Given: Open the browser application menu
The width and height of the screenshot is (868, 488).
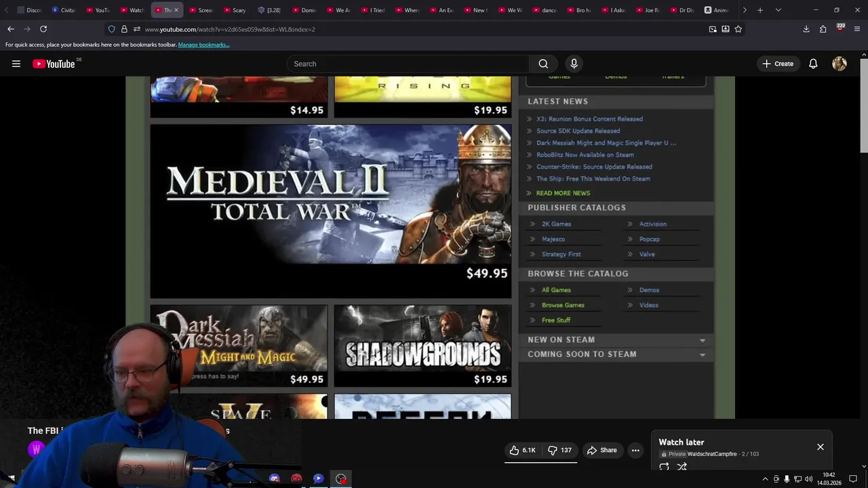Looking at the screenshot, I should [857, 29].
